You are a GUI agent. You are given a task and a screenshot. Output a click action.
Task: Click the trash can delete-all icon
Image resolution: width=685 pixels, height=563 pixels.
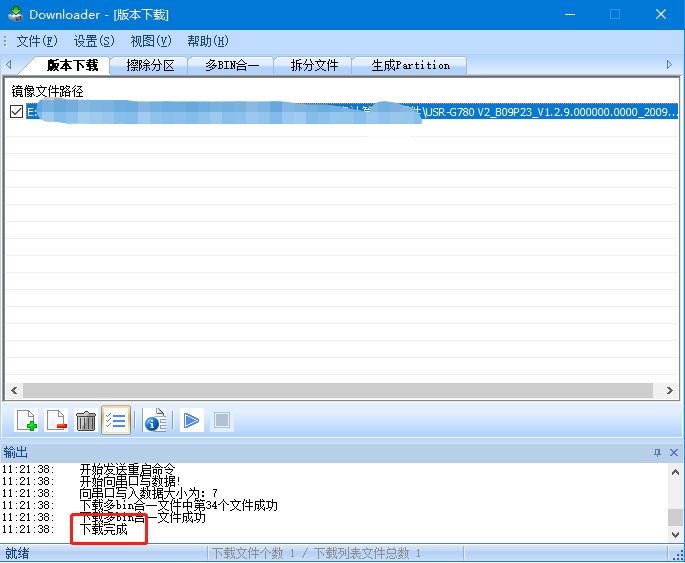[x=86, y=421]
